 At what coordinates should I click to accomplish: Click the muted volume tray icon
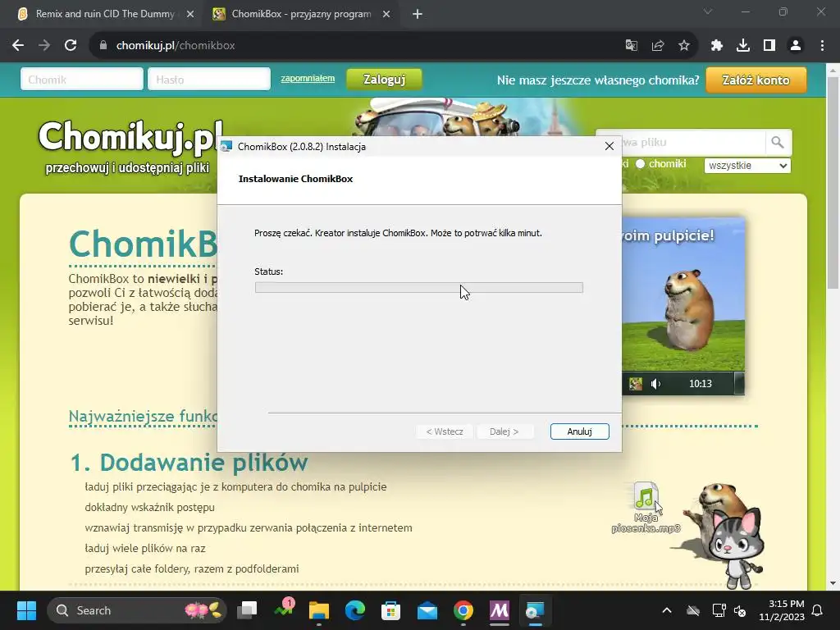click(740, 610)
